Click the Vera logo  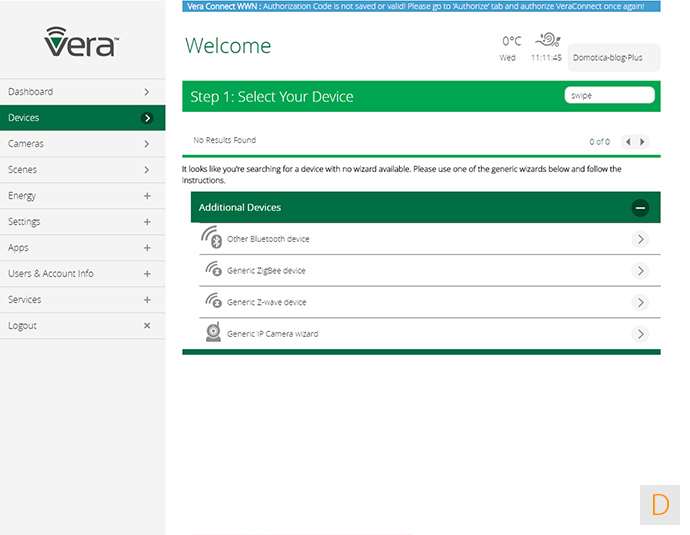[x=82, y=43]
